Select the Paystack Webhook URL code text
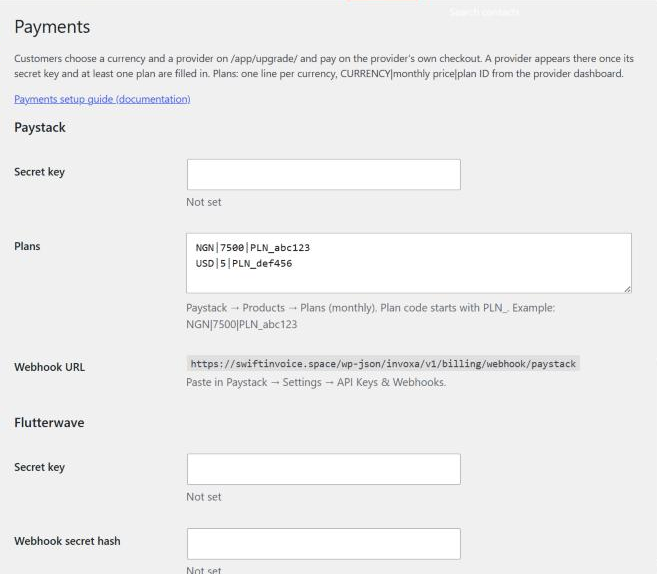657x574 pixels. pyautogui.click(x=383, y=364)
